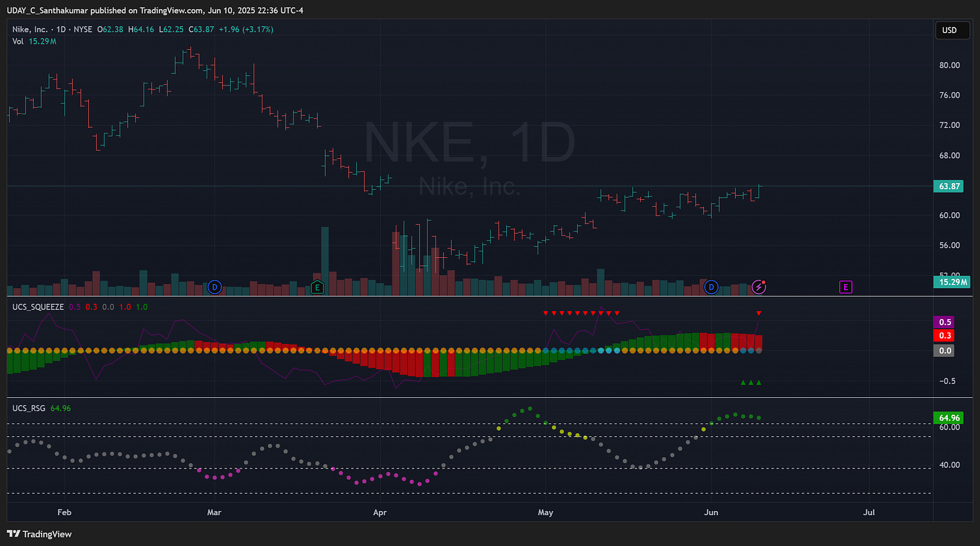Click the latest red down-triangle squeeze signal
Screen dimensions: 980x546
[x=759, y=313]
